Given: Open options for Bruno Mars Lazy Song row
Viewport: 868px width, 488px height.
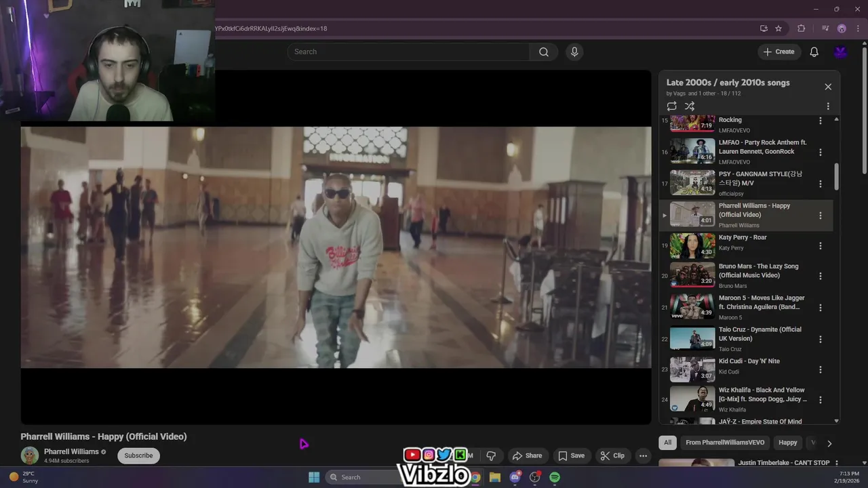Looking at the screenshot, I should pyautogui.click(x=821, y=276).
